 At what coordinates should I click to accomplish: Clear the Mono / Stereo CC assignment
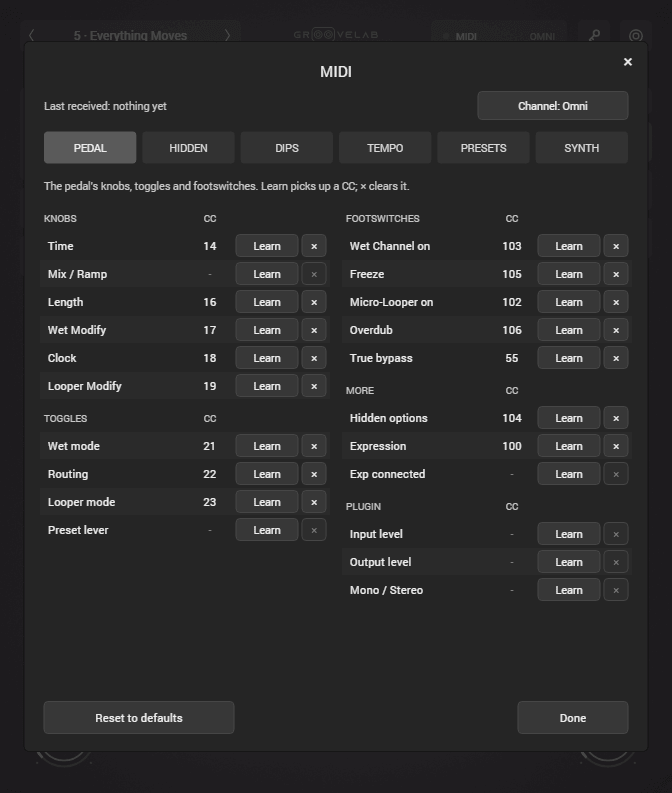(616, 590)
